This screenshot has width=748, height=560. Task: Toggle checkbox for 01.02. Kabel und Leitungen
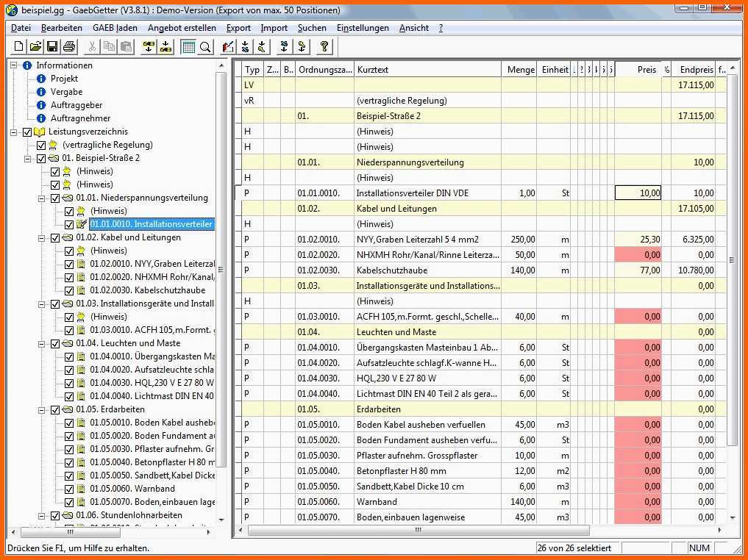pyautogui.click(x=54, y=238)
